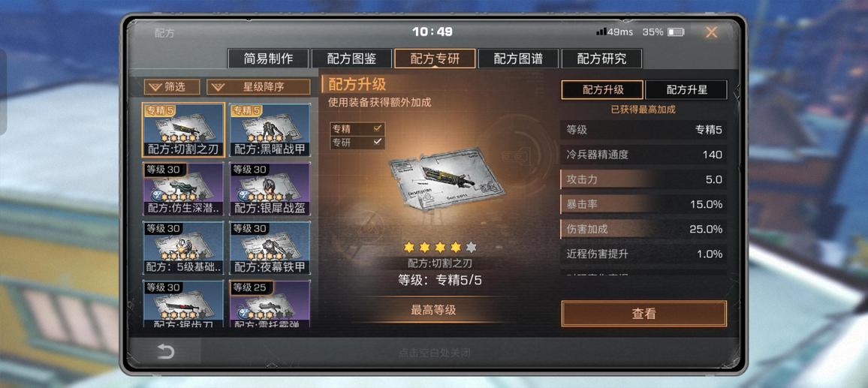Click the network signal bars icon

point(601,32)
